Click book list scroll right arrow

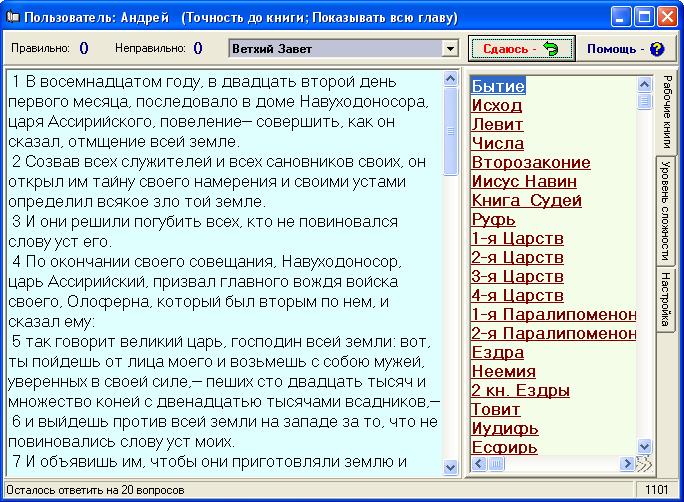pyautogui.click(x=627, y=463)
